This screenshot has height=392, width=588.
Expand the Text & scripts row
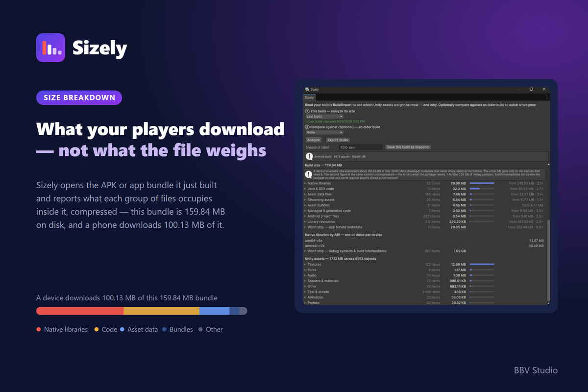click(305, 292)
